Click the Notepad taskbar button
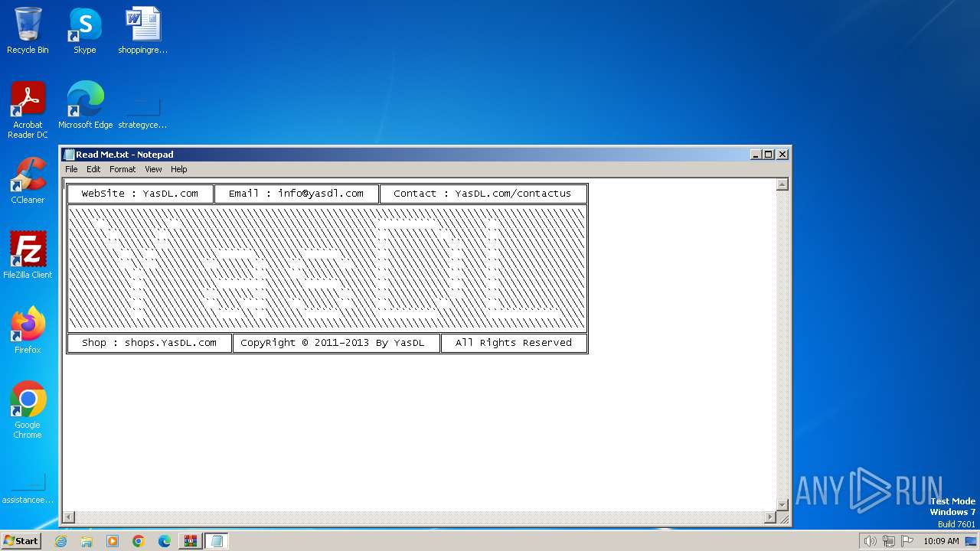The image size is (980, 551). [217, 541]
